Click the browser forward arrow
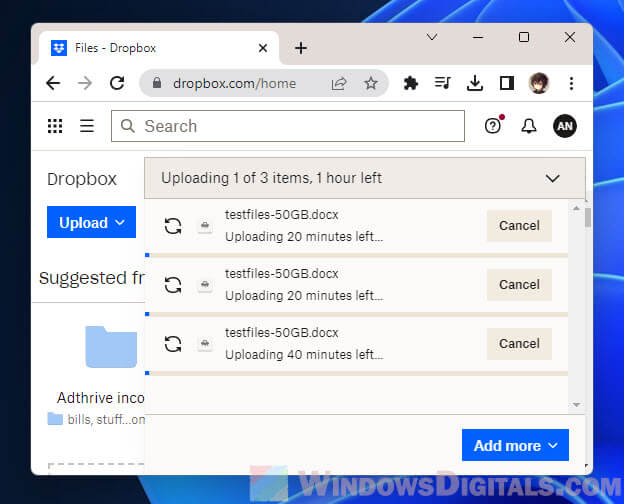 85,83
